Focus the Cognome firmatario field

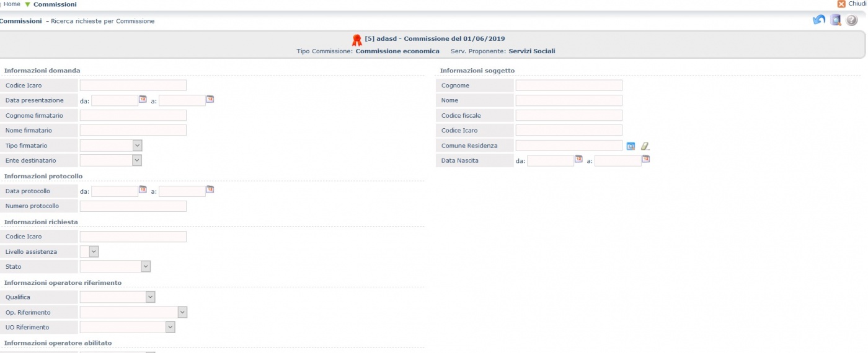133,115
